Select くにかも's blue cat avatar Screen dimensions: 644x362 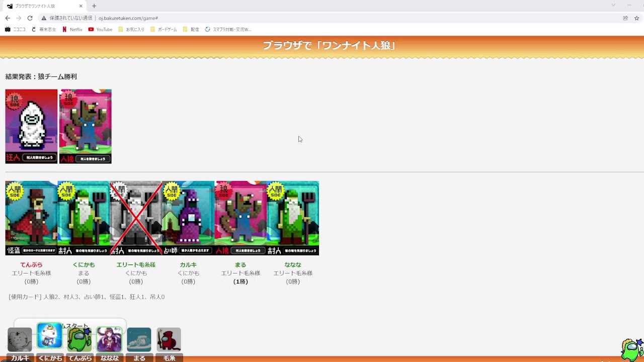(50, 336)
